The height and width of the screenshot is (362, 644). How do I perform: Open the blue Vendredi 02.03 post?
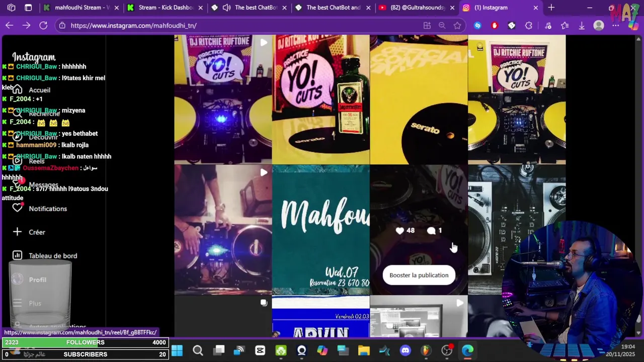(x=320, y=316)
